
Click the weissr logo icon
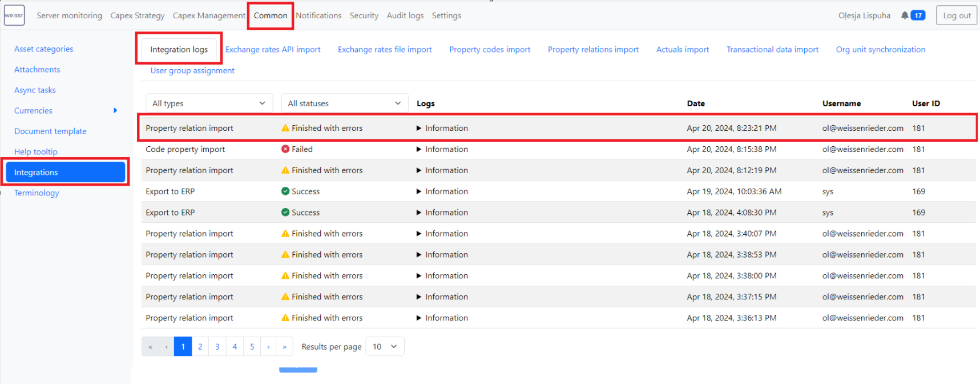[14, 15]
